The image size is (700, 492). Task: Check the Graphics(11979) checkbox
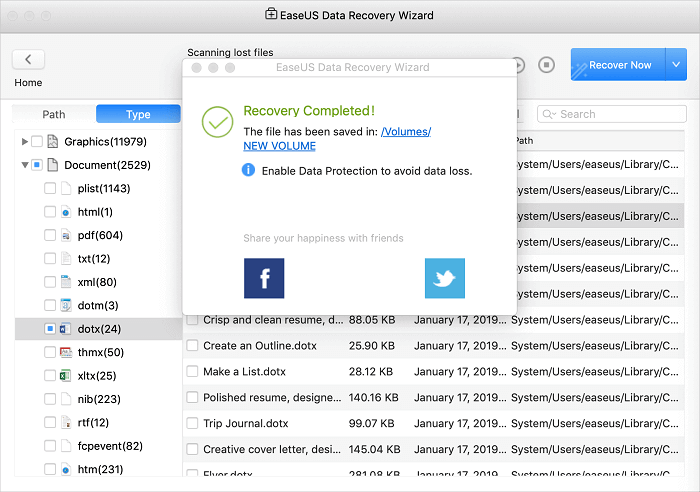point(37,142)
